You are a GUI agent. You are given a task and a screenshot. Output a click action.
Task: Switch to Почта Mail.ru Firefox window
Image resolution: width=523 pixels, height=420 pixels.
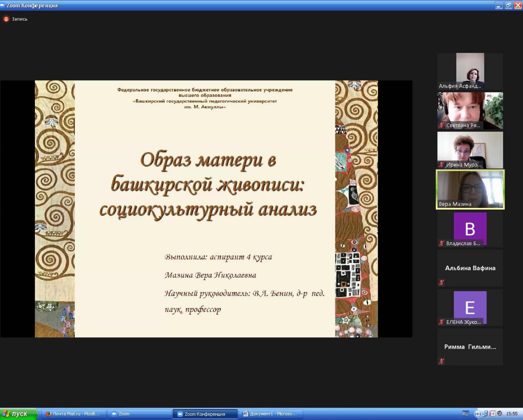(73, 414)
